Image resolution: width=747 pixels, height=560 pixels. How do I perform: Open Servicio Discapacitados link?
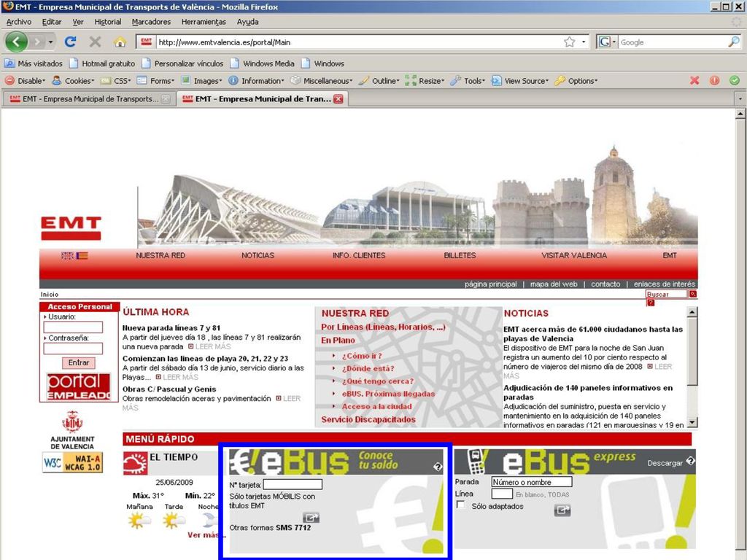[x=368, y=419]
